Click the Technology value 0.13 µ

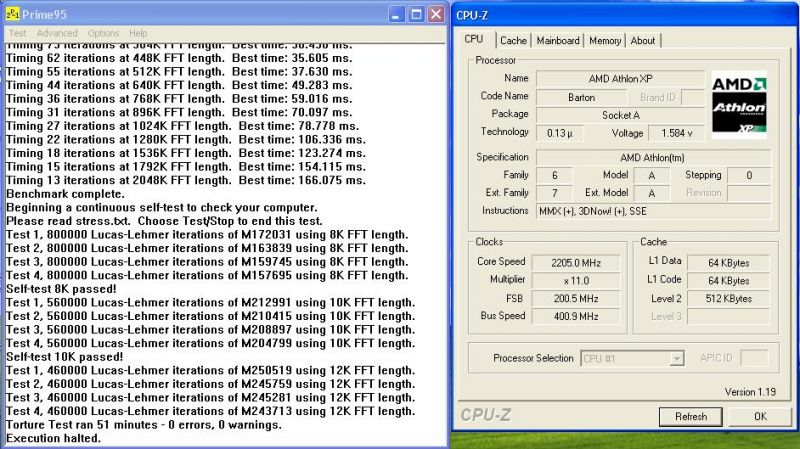(x=559, y=133)
